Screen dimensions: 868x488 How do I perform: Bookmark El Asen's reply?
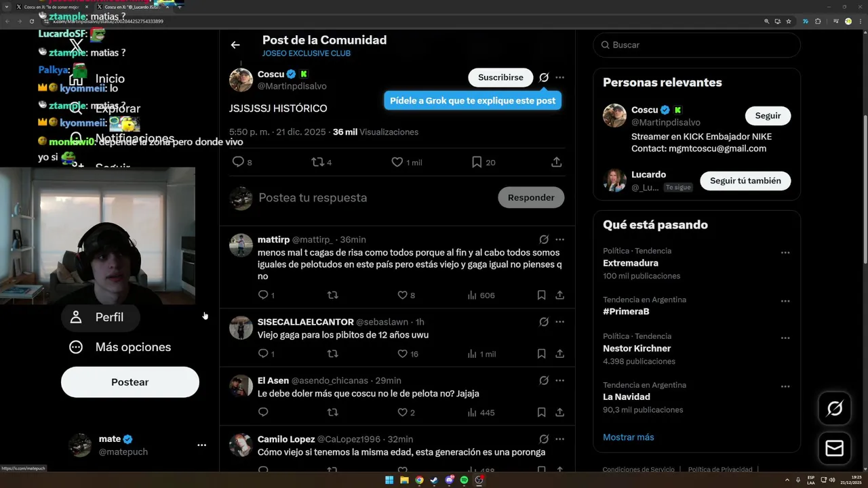click(x=541, y=412)
